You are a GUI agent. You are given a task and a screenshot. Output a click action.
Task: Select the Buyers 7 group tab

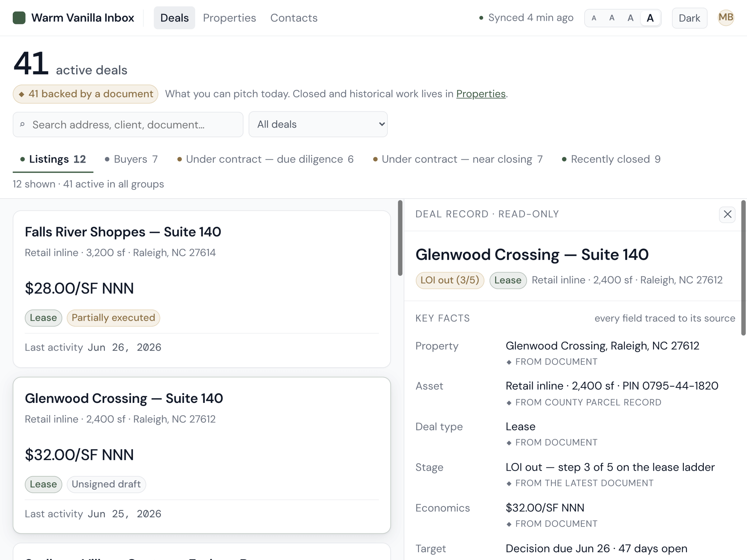point(131,159)
